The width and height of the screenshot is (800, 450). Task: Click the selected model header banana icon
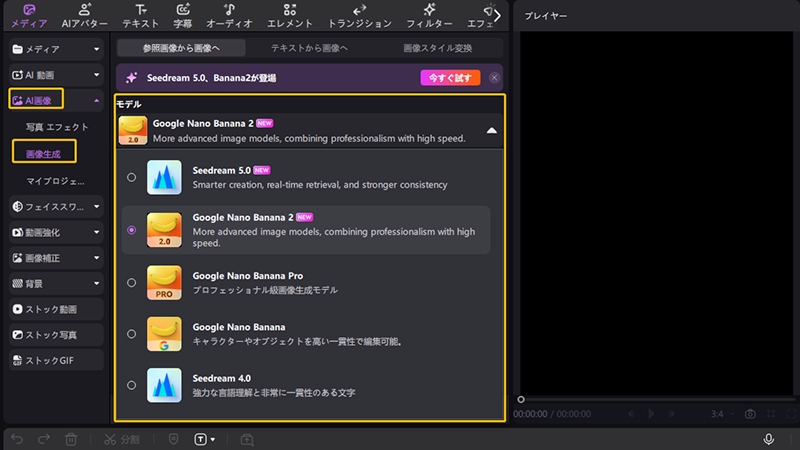click(133, 131)
